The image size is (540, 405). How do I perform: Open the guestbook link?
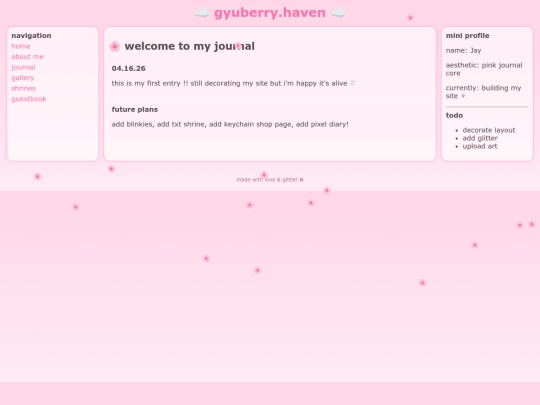tap(29, 99)
